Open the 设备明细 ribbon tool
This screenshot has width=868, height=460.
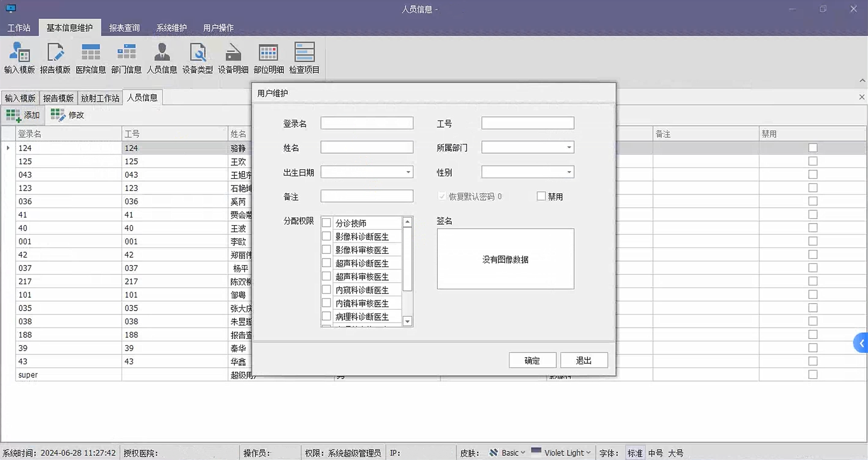tap(233, 58)
